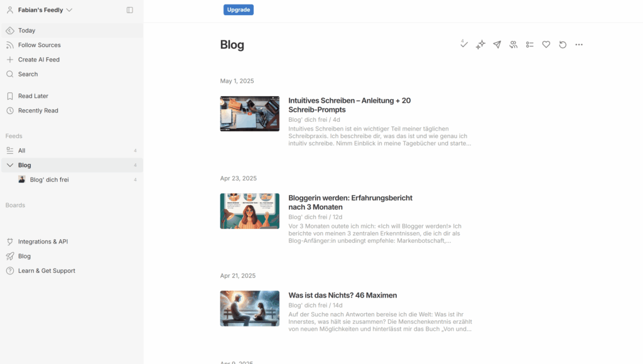
Task: Mark all as read checkmark icon
Action: (x=464, y=45)
